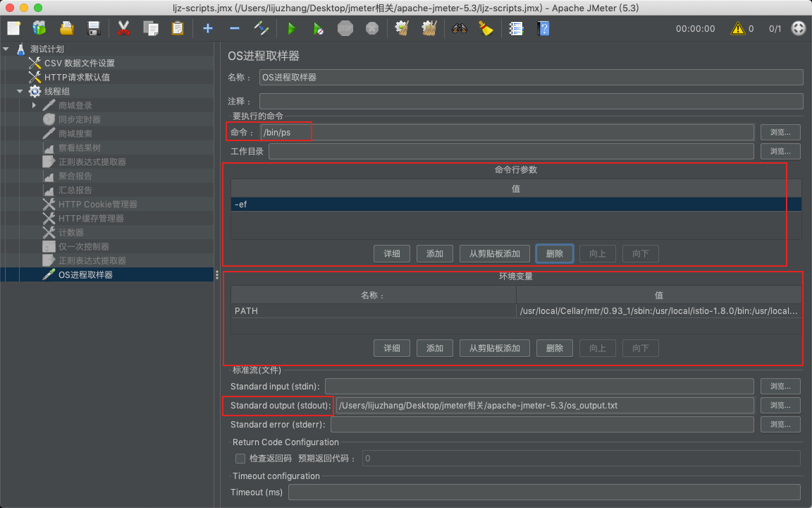This screenshot has width=812, height=508.
Task: Click the 命令 field containing /bin/ps
Action: point(507,132)
